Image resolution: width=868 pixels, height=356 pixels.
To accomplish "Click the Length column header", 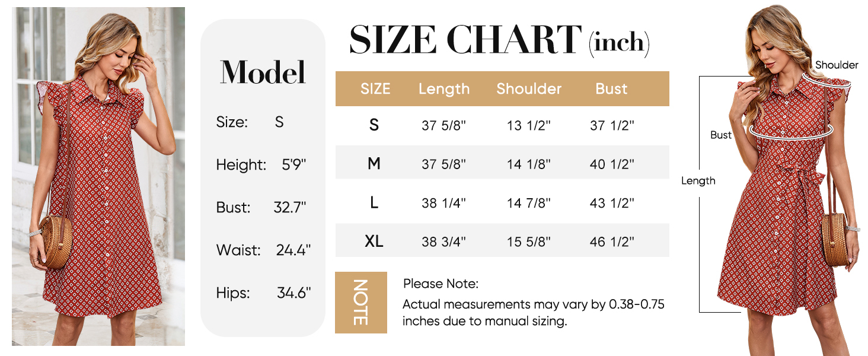I will (444, 89).
